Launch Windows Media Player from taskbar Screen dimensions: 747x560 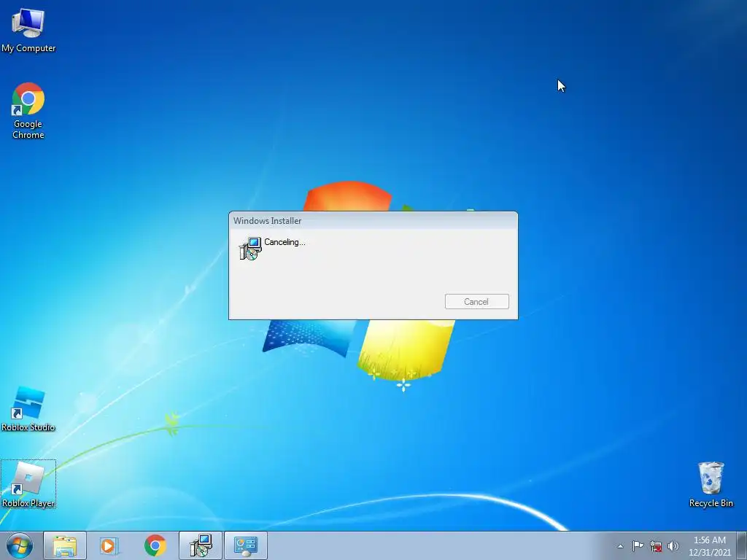[x=109, y=545]
